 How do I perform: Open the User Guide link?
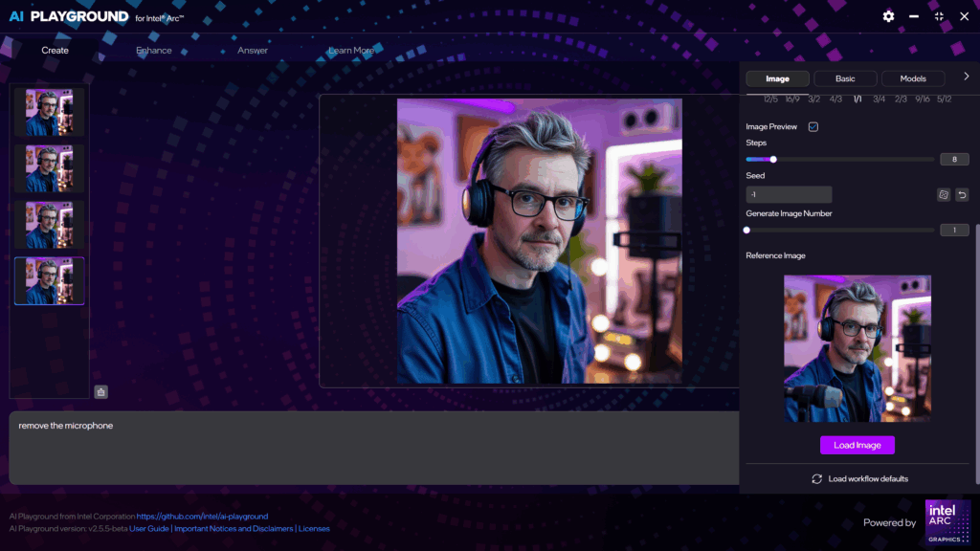[149, 528]
